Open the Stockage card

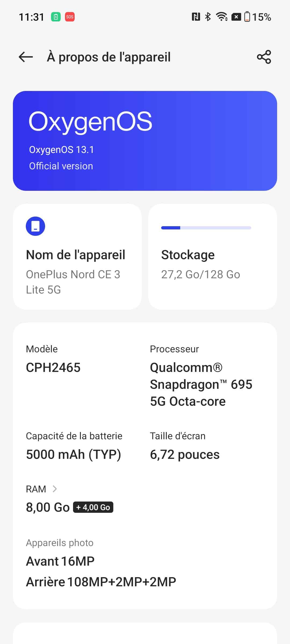click(x=212, y=257)
